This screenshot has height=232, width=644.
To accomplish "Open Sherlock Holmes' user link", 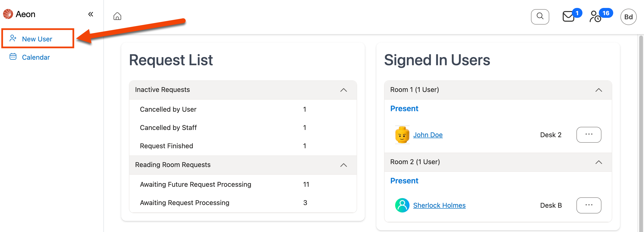I will [439, 205].
